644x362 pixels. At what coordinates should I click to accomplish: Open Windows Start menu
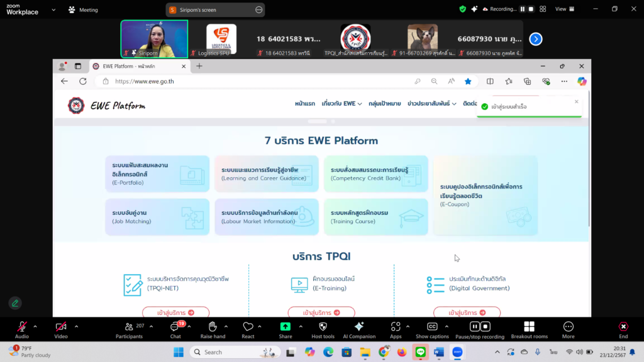[x=179, y=352]
